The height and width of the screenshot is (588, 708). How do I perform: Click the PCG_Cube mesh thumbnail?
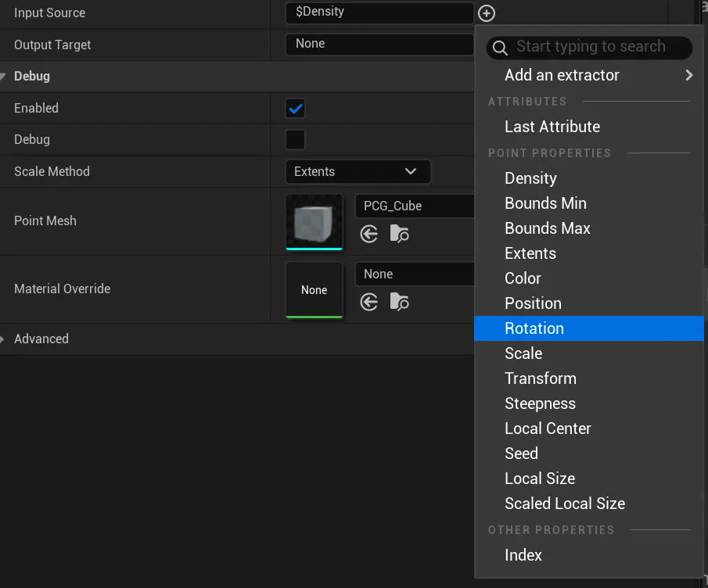click(314, 221)
